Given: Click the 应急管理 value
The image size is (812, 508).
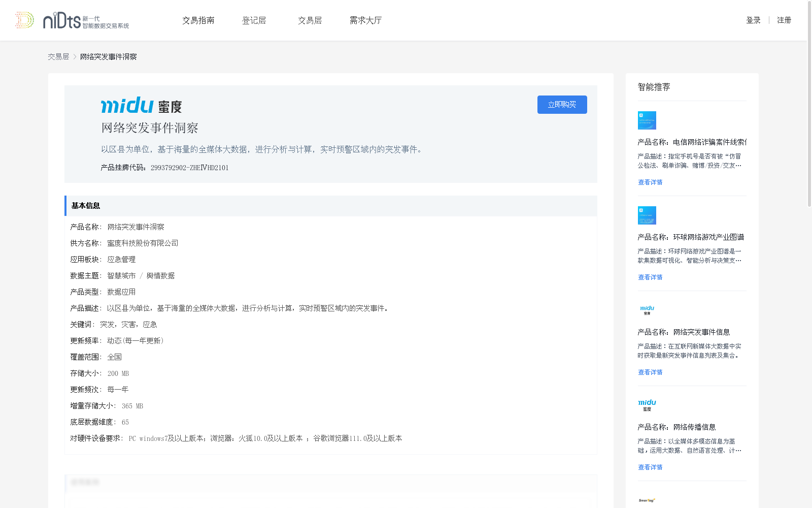Looking at the screenshot, I should pyautogui.click(x=121, y=260).
